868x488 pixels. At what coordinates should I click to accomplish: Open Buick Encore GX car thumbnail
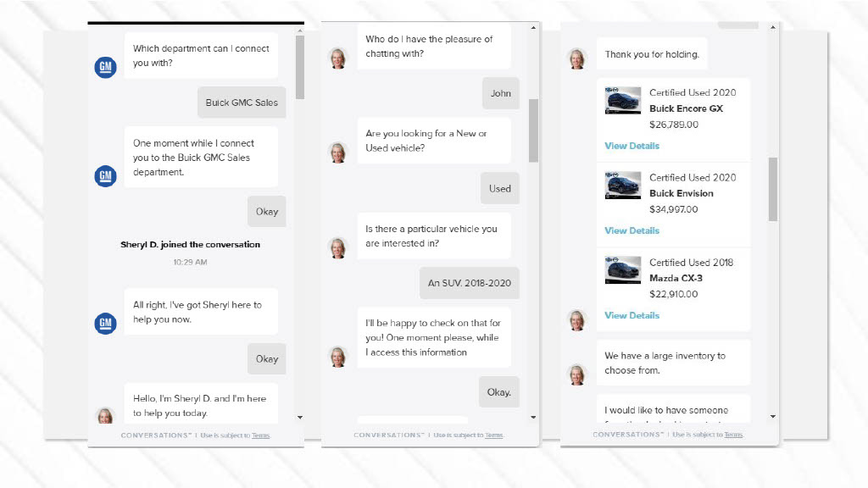(x=623, y=100)
